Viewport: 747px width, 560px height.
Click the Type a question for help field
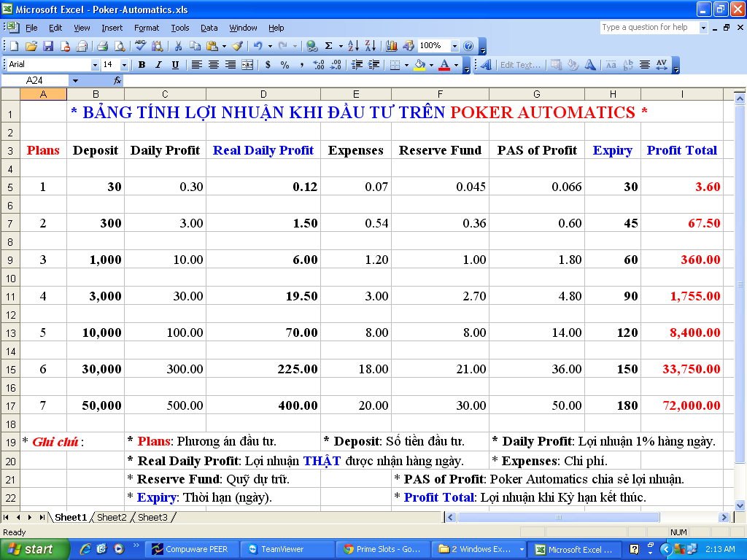(x=649, y=28)
